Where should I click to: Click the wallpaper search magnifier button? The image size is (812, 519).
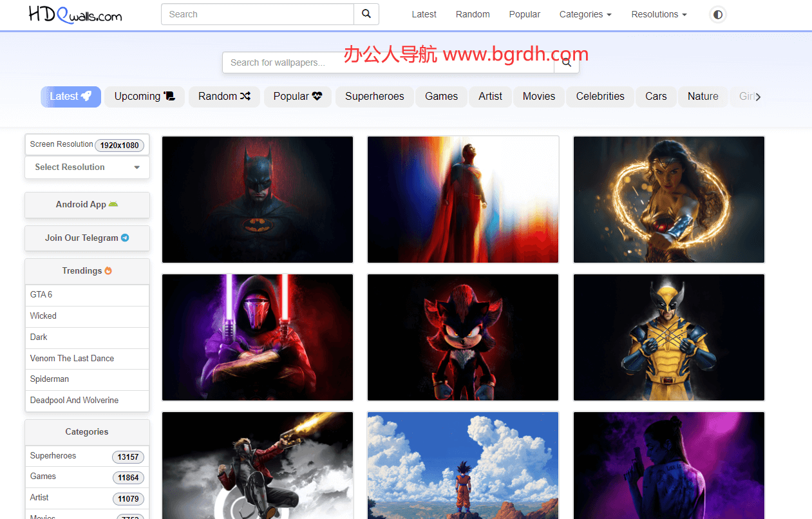[x=567, y=62]
